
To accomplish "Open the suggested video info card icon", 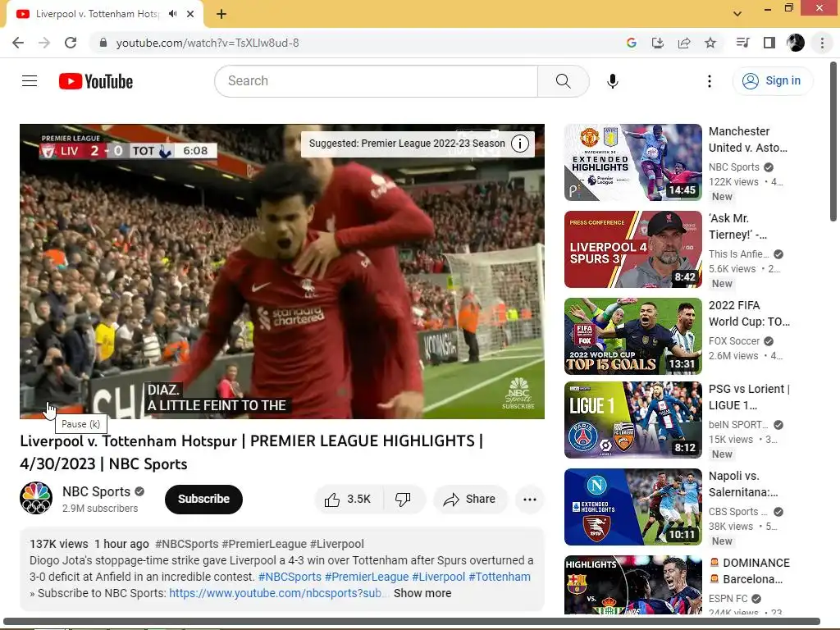I will tap(519, 144).
